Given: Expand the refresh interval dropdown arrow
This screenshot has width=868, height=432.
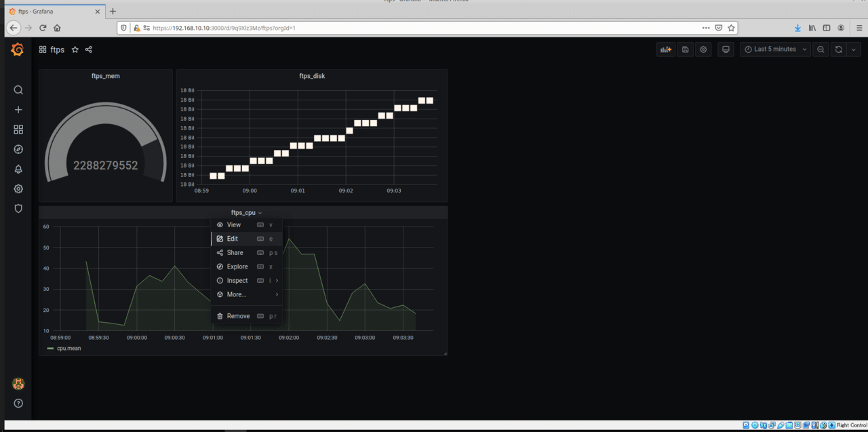Looking at the screenshot, I should point(854,50).
